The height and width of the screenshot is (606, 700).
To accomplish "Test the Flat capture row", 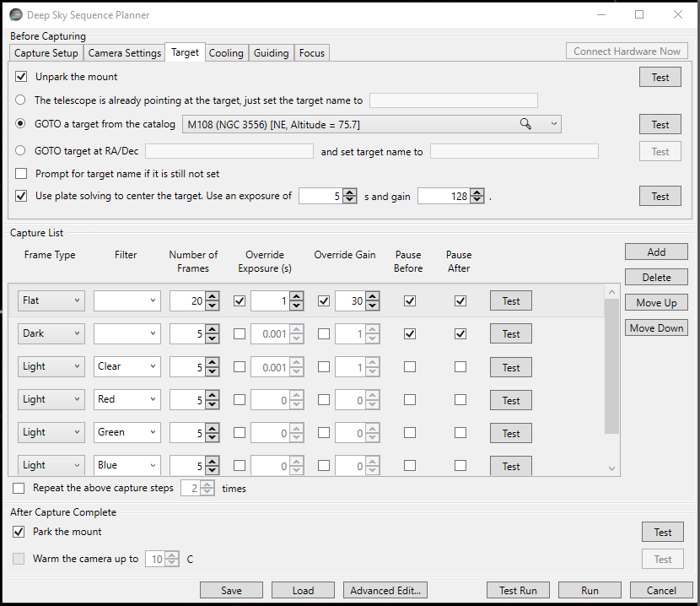I will pos(511,300).
